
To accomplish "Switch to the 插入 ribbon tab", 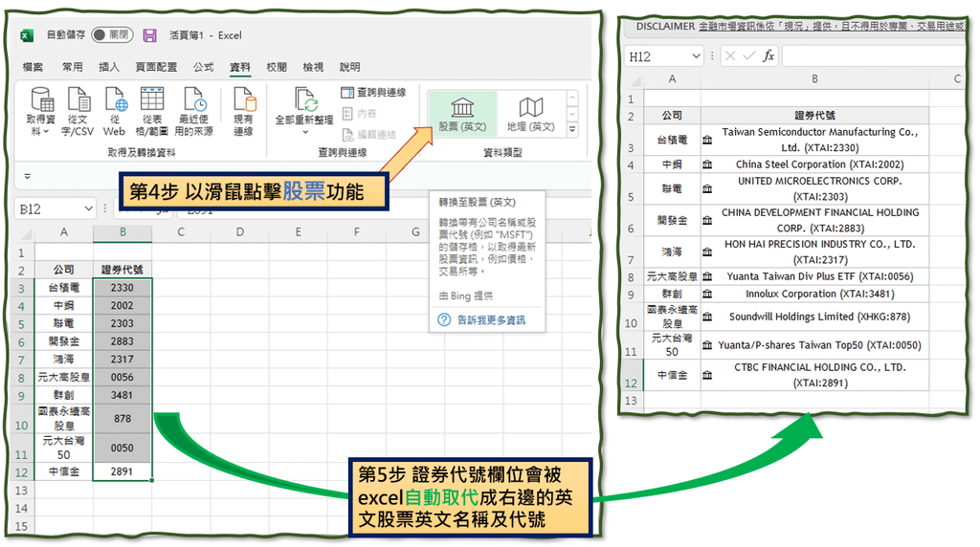I will 109,67.
